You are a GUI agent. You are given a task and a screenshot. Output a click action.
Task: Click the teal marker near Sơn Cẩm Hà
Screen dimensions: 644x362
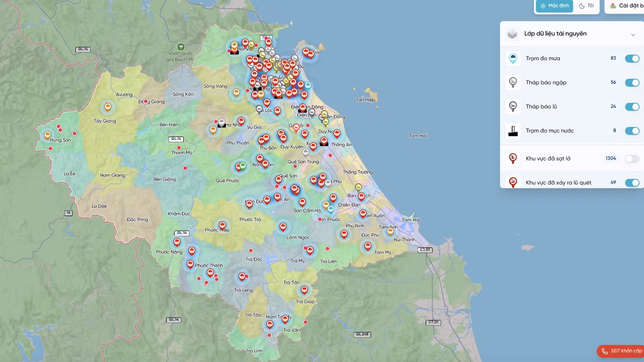[x=331, y=209]
